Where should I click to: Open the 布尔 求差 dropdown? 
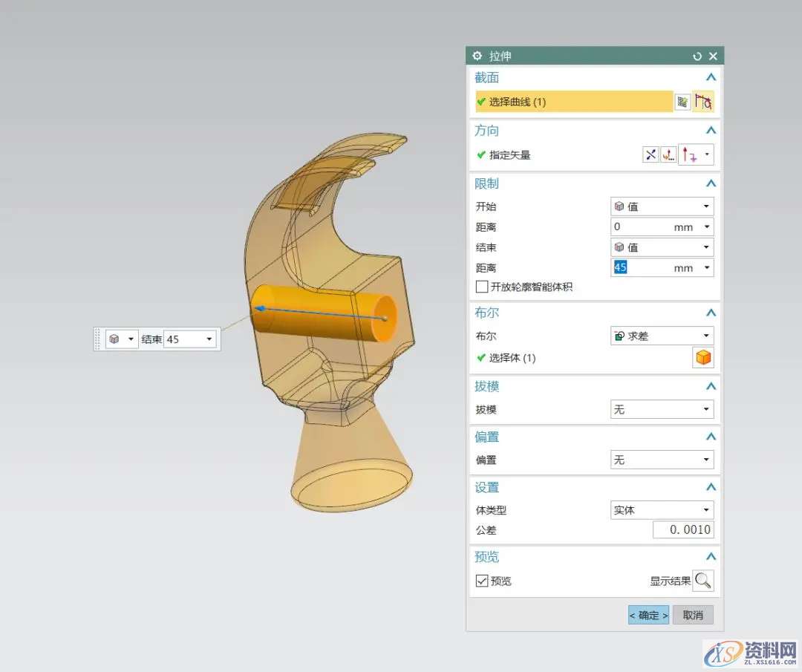pyautogui.click(x=662, y=336)
